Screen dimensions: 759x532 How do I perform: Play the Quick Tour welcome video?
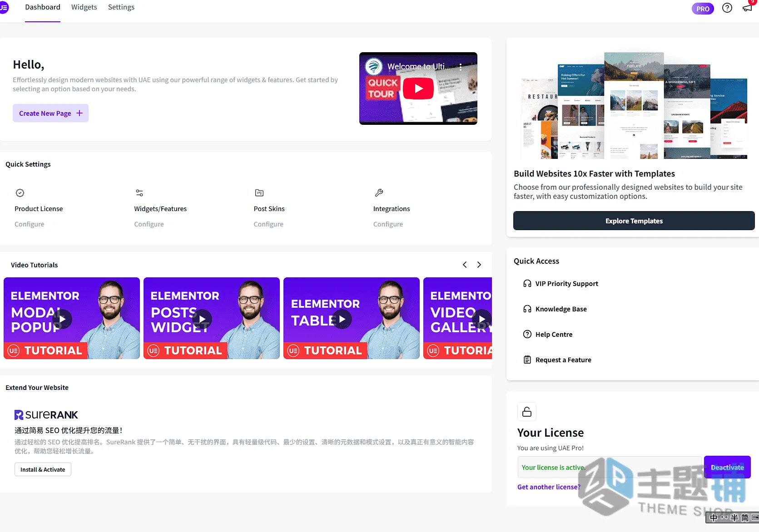click(418, 89)
